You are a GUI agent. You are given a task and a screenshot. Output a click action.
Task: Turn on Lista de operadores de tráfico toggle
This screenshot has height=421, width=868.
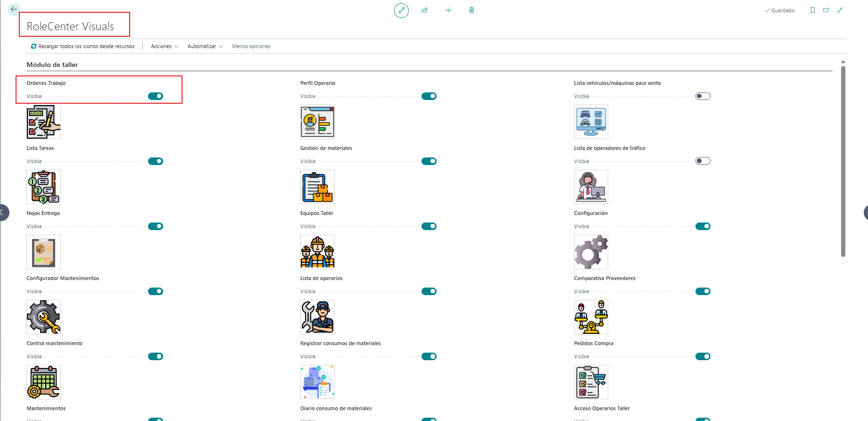703,161
